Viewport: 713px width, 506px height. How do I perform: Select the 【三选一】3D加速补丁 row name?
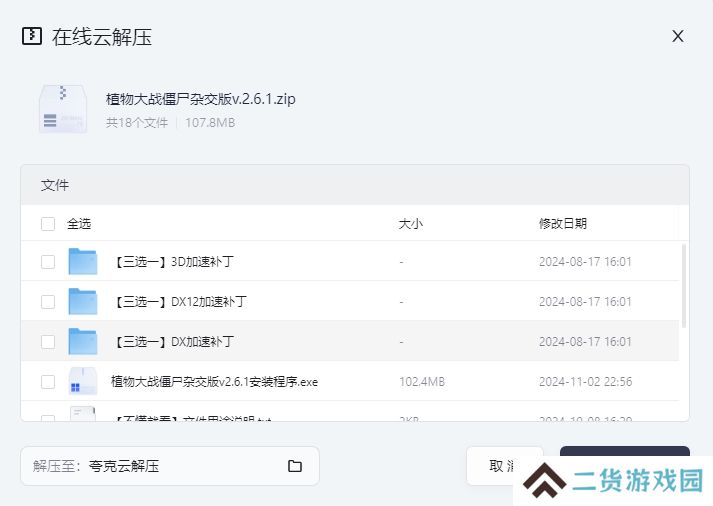click(x=173, y=262)
